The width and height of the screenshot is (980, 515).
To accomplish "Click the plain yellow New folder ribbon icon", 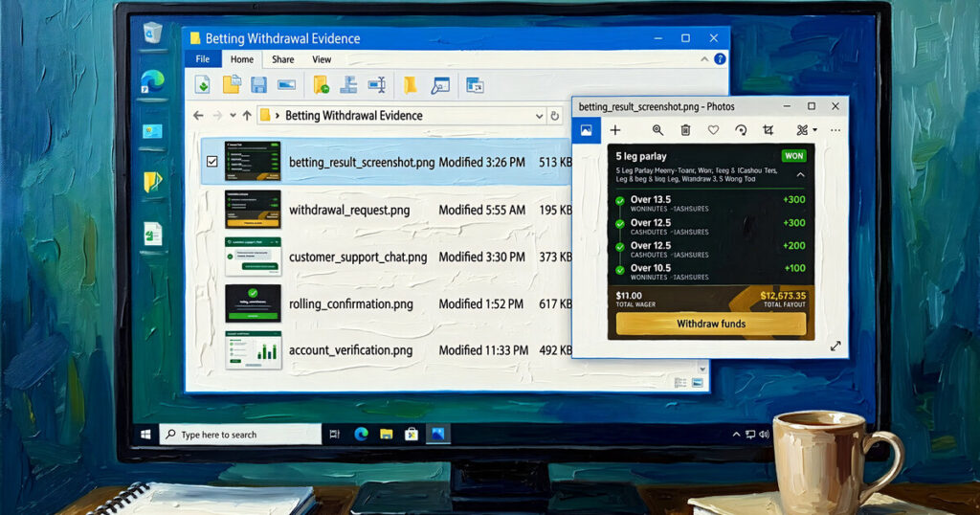I will click(x=410, y=85).
